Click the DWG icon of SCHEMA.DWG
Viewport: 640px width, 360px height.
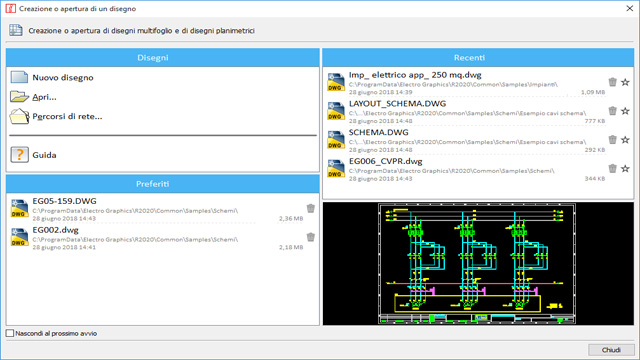pos(336,140)
